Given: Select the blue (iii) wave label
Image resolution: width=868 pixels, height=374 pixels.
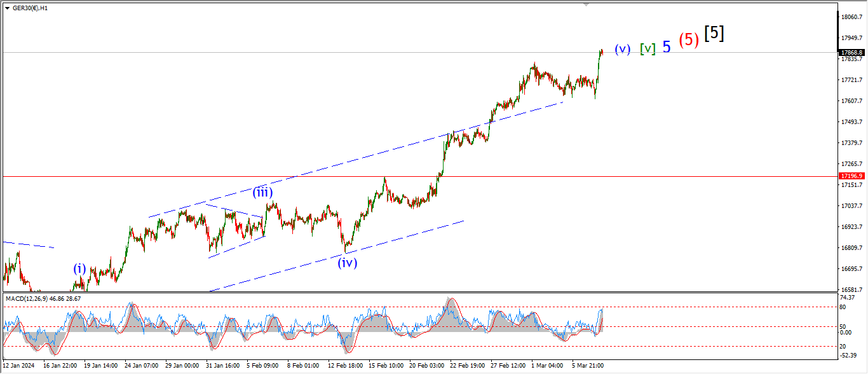Looking at the screenshot, I should [x=263, y=192].
